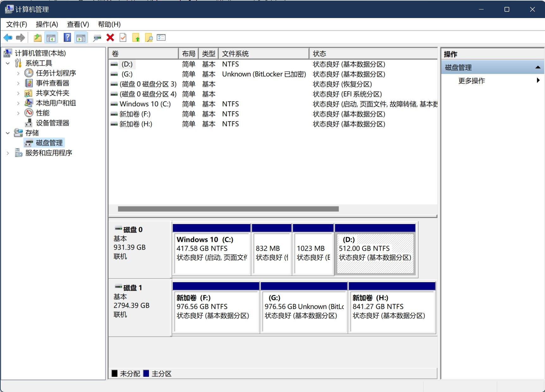545x392 pixels.
Task: Click the Connect to disk toolbar icon
Action: pyautogui.click(x=97, y=38)
